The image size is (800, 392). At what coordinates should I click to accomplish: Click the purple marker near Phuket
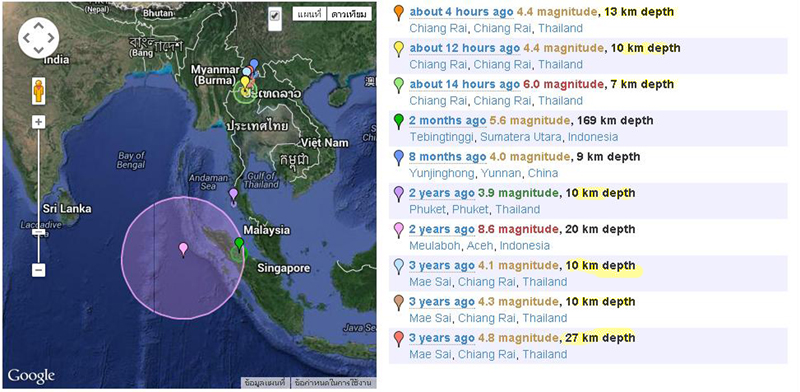(233, 195)
